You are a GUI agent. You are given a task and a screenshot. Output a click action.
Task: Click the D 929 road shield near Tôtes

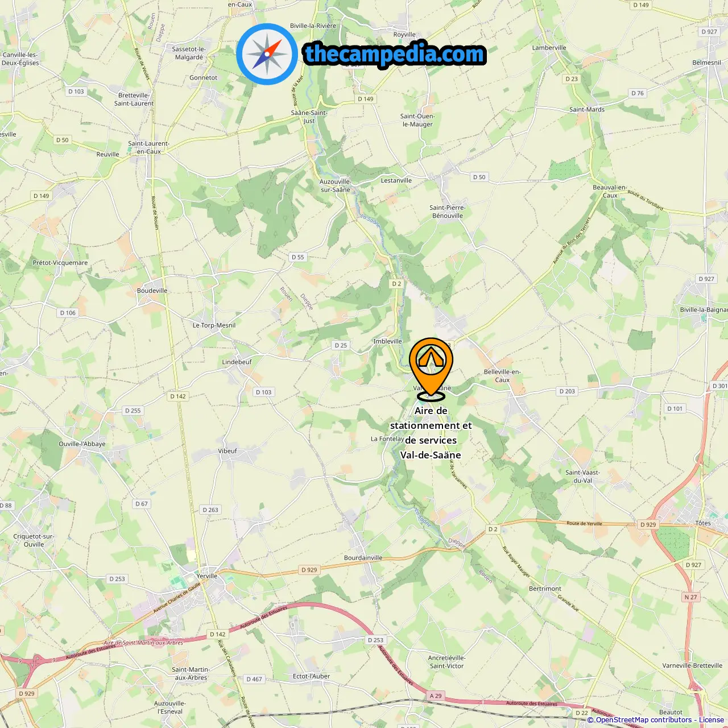point(648,524)
